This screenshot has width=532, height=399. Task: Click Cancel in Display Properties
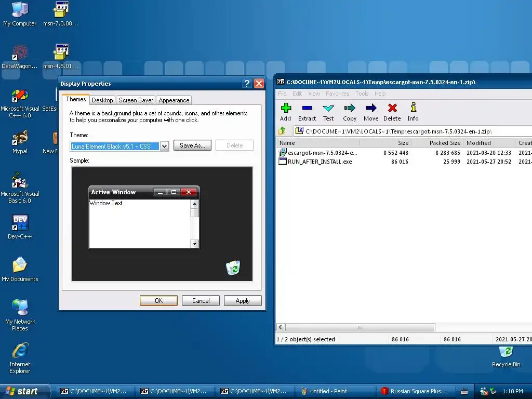click(x=201, y=301)
